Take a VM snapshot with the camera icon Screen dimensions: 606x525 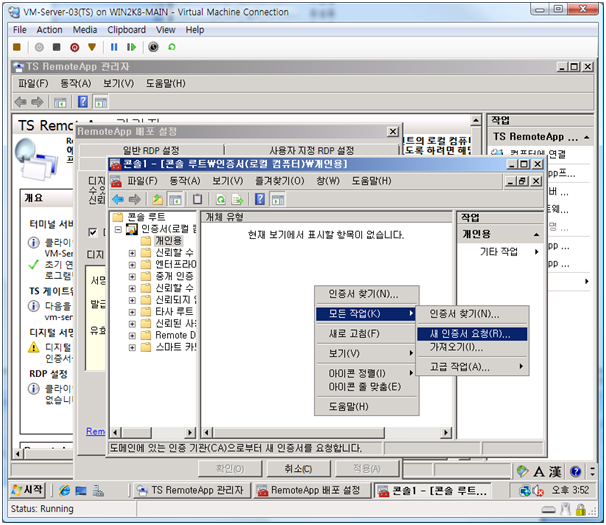(x=153, y=47)
